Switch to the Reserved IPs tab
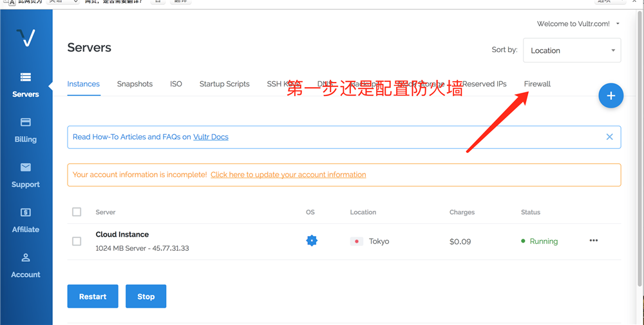The image size is (644, 325). [x=485, y=84]
